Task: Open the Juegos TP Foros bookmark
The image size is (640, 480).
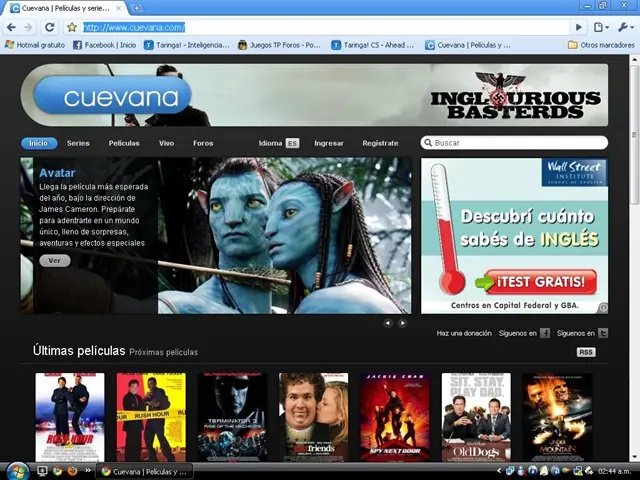Action: (280, 45)
